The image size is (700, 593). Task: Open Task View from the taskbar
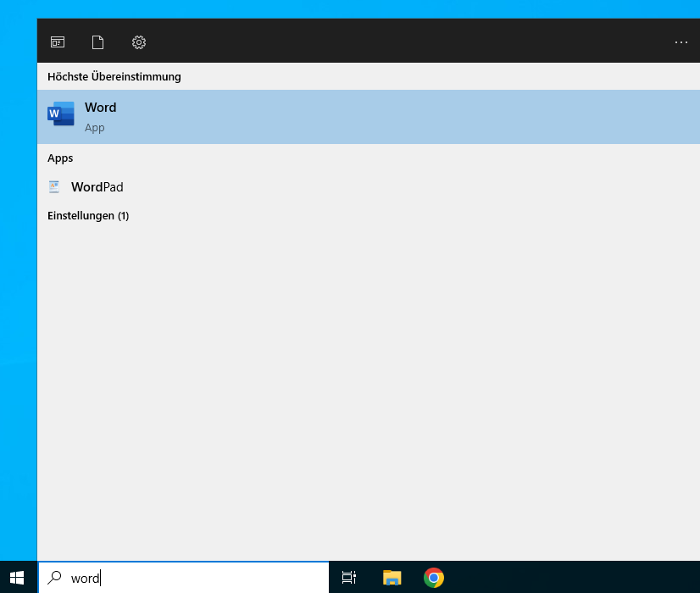coord(348,578)
